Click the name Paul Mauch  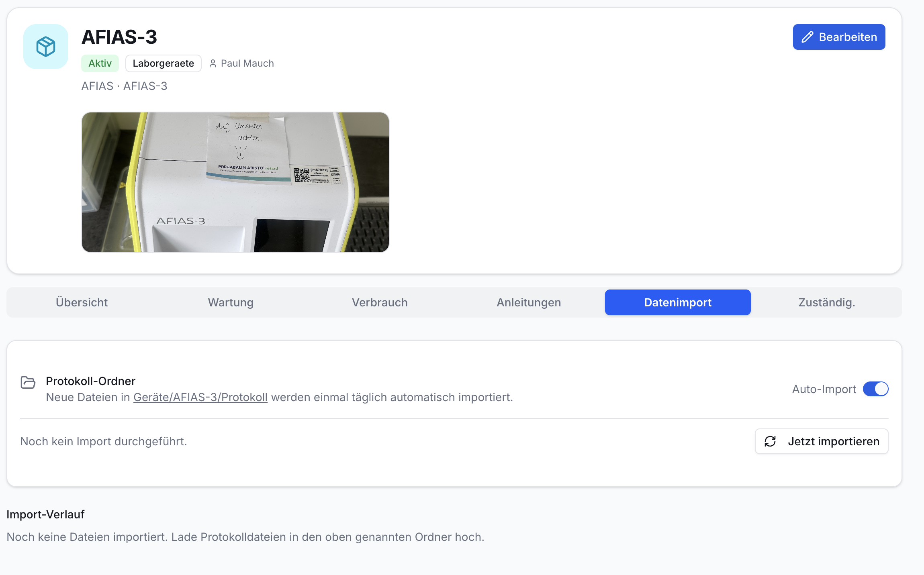[x=247, y=63]
